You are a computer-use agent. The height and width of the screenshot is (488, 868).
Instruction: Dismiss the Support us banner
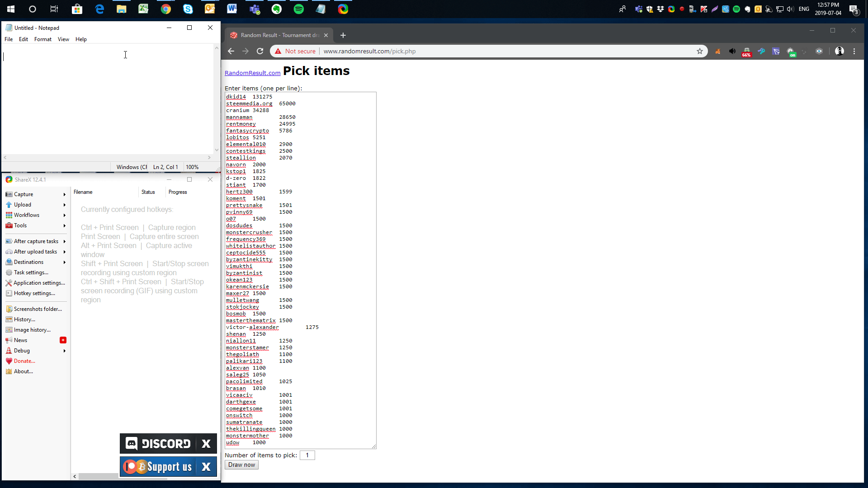pos(206,467)
